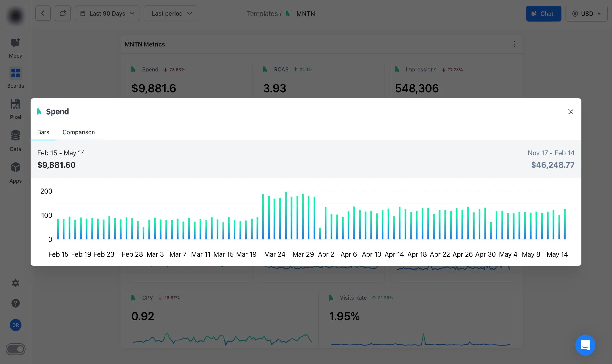Click the blue Chat button
This screenshot has height=364, width=612.
(543, 14)
